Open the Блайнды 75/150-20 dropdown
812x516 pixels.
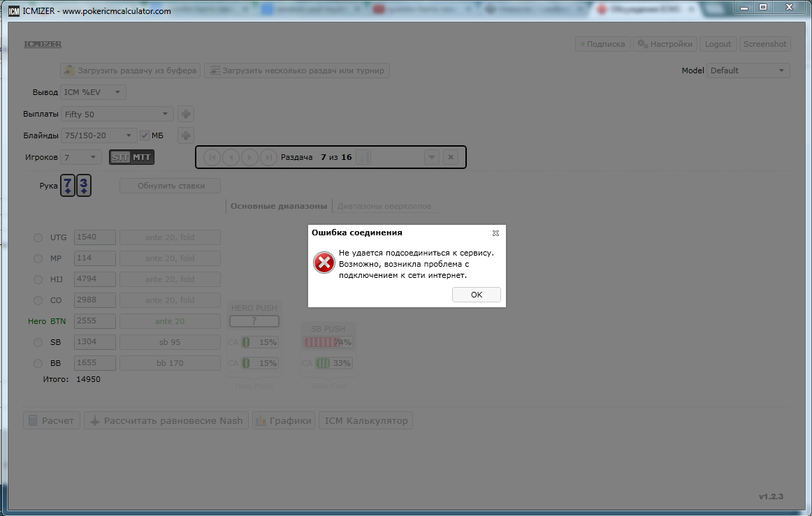point(99,135)
